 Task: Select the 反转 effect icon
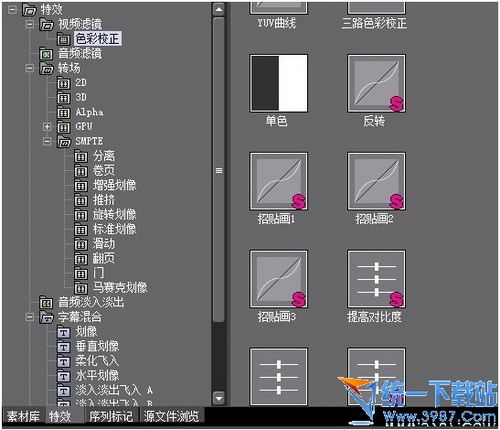376,83
